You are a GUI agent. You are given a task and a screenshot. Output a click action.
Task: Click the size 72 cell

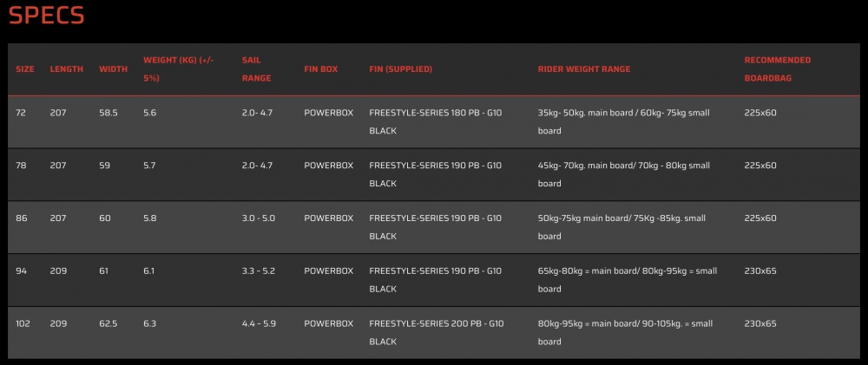point(21,113)
